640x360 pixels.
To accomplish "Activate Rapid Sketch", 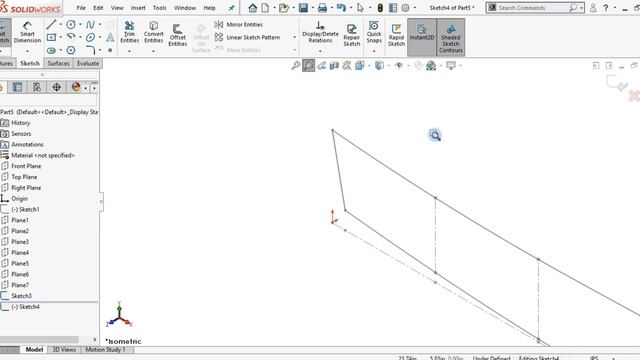I will pyautogui.click(x=396, y=35).
